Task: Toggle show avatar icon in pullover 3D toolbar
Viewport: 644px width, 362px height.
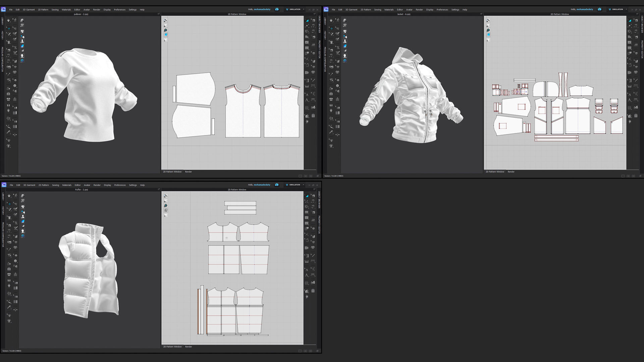Action: pyautogui.click(x=22, y=41)
